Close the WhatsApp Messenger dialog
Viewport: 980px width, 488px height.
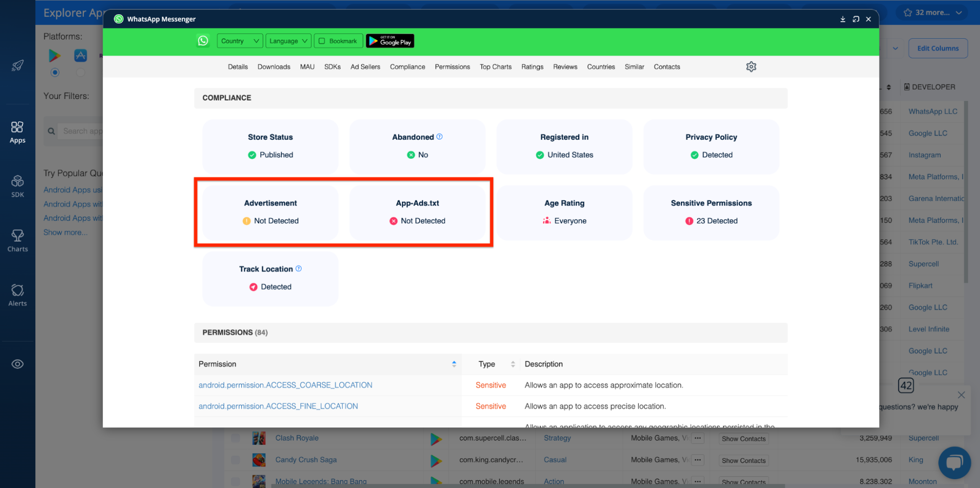(868, 19)
